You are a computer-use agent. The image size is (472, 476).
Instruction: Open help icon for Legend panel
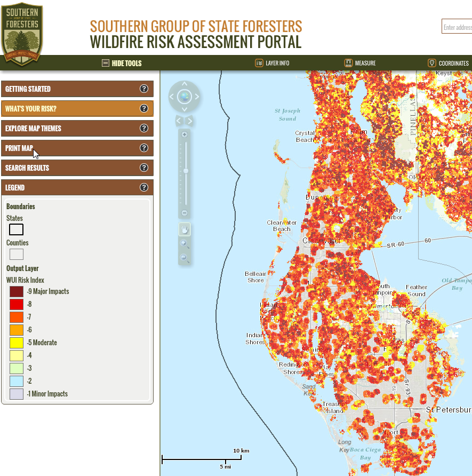click(x=144, y=187)
